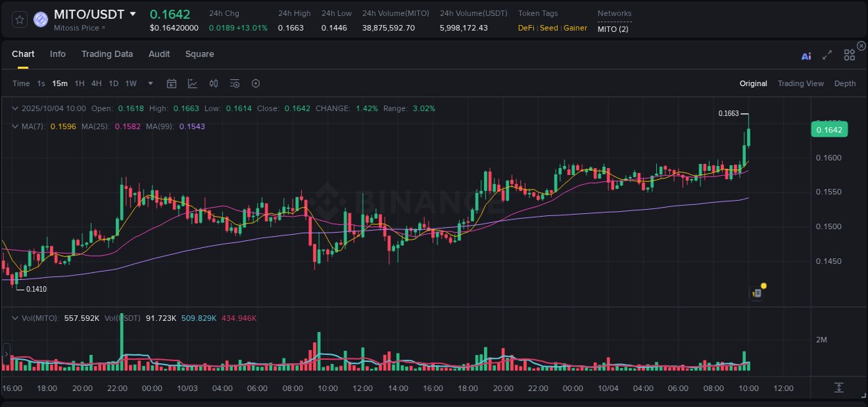Expand the chart to fullscreen
868x407 pixels.
pyautogui.click(x=827, y=56)
